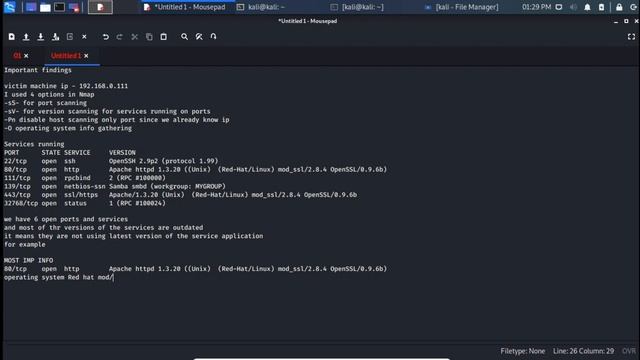Click the Reload document toolbar icon

pos(70,37)
